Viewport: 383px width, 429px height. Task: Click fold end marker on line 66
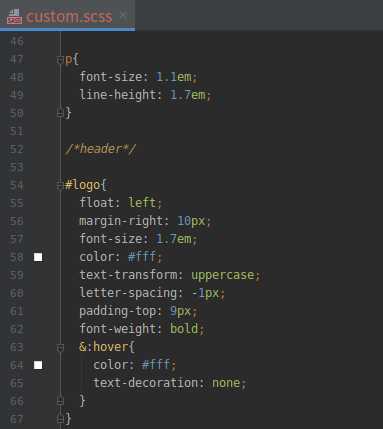(60, 401)
